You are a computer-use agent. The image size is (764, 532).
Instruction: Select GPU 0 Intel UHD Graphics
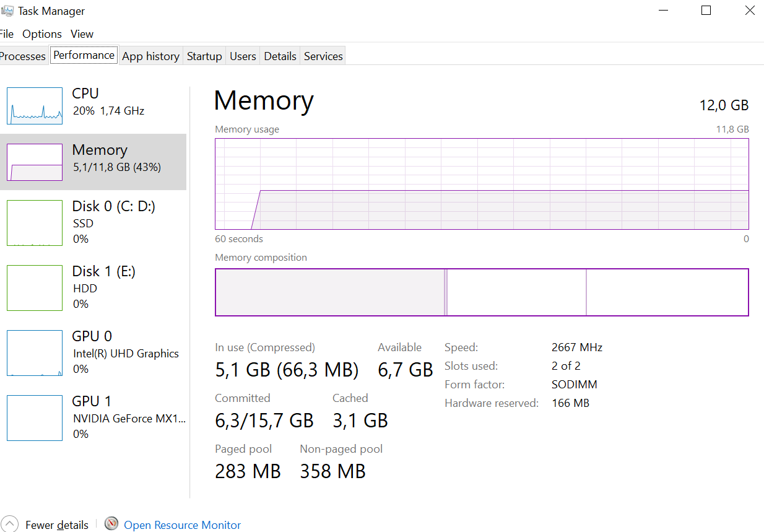[x=93, y=352]
